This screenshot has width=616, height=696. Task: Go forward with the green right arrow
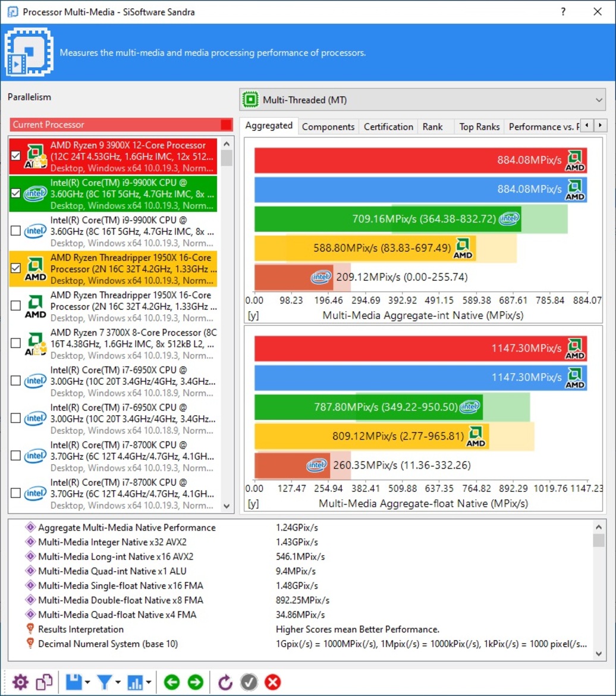click(x=195, y=682)
